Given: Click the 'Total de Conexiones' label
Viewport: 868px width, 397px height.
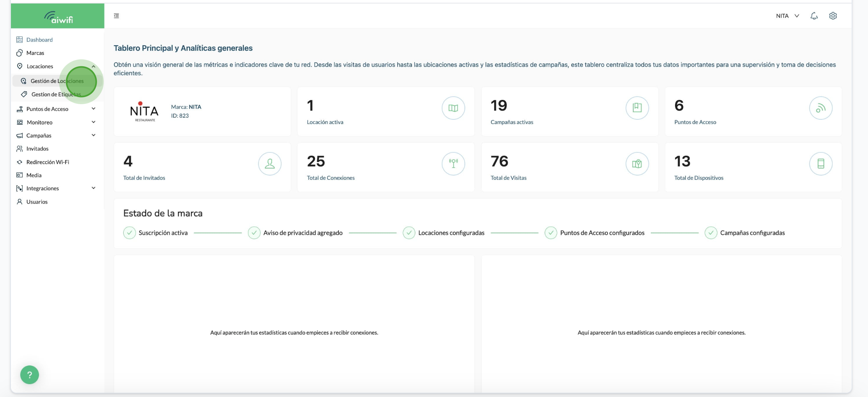Looking at the screenshot, I should pos(331,178).
